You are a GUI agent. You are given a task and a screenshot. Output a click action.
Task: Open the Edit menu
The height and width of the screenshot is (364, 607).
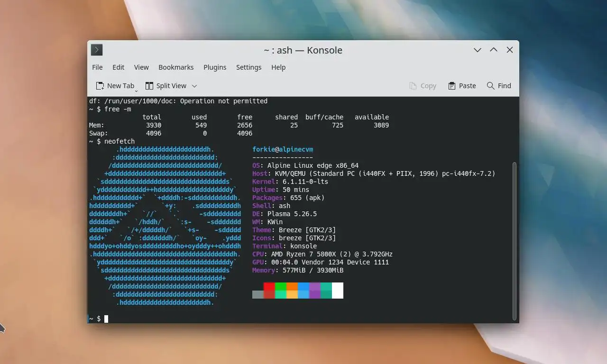tap(118, 67)
